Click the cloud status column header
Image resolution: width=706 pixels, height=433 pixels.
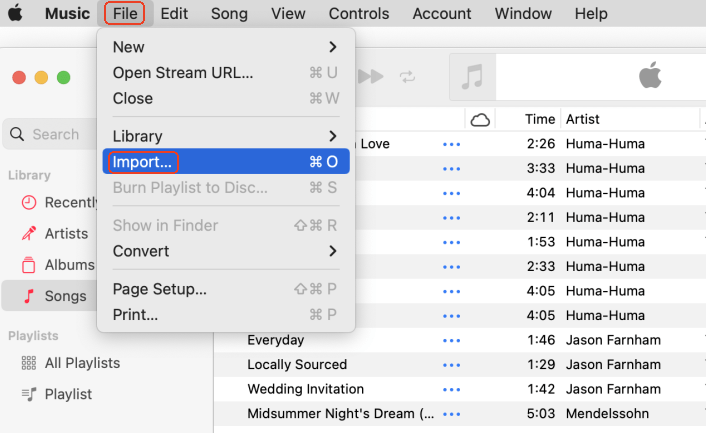(x=480, y=120)
